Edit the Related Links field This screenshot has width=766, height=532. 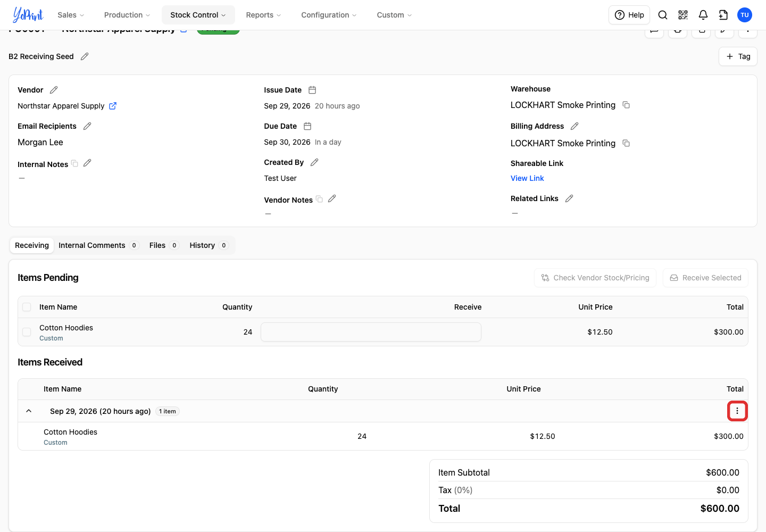click(x=569, y=198)
